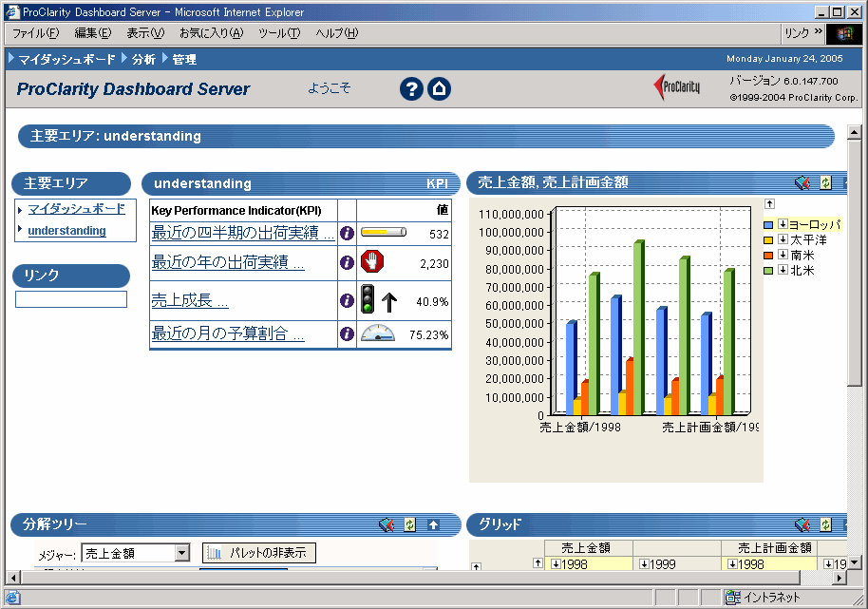Refresh the グリッド panel
The height and width of the screenshot is (609, 868).
pos(825,524)
